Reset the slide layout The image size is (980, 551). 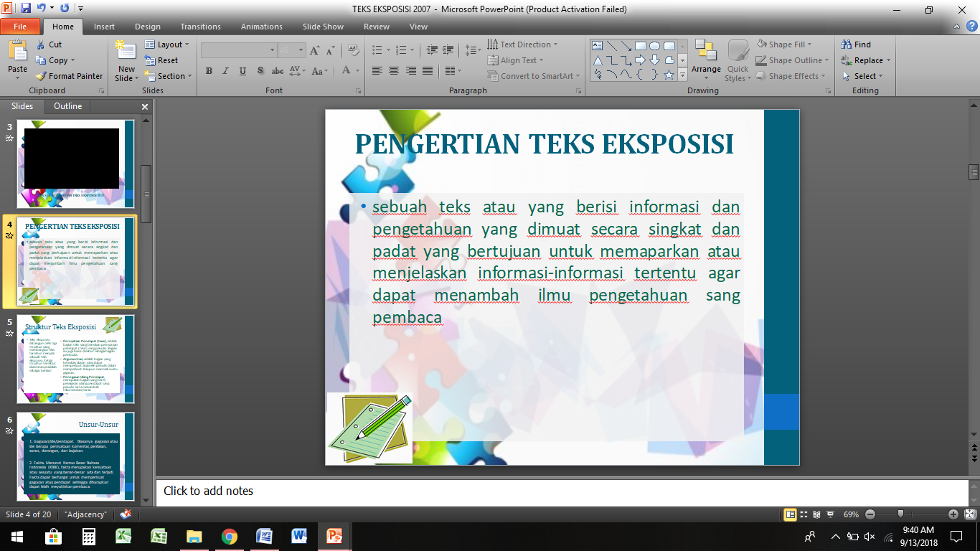pyautogui.click(x=161, y=60)
